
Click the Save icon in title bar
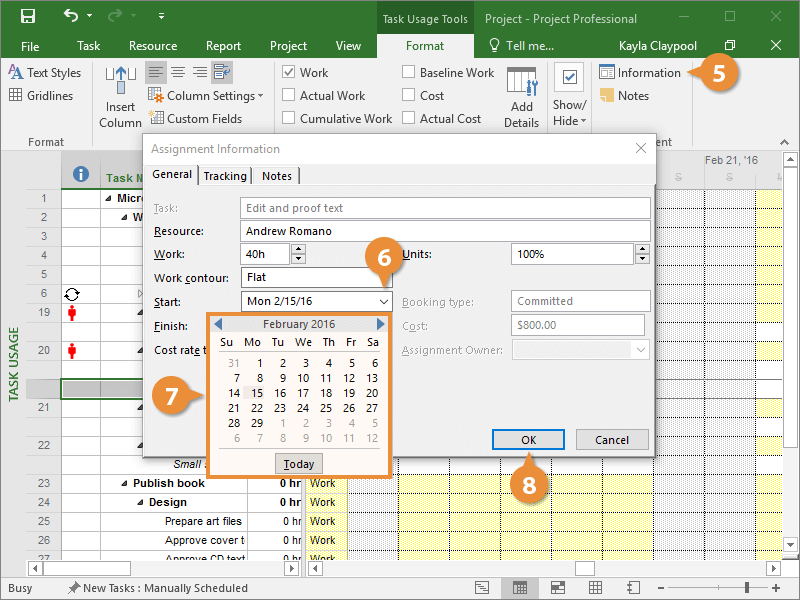[27, 17]
